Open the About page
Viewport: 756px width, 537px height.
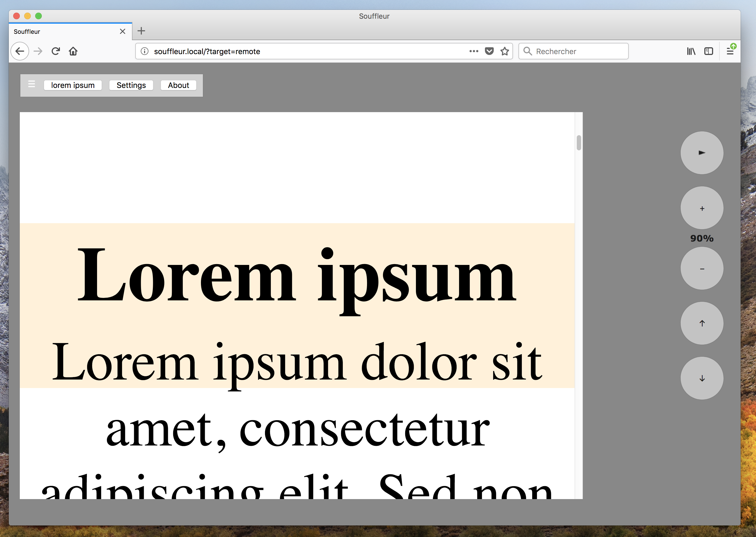point(178,85)
